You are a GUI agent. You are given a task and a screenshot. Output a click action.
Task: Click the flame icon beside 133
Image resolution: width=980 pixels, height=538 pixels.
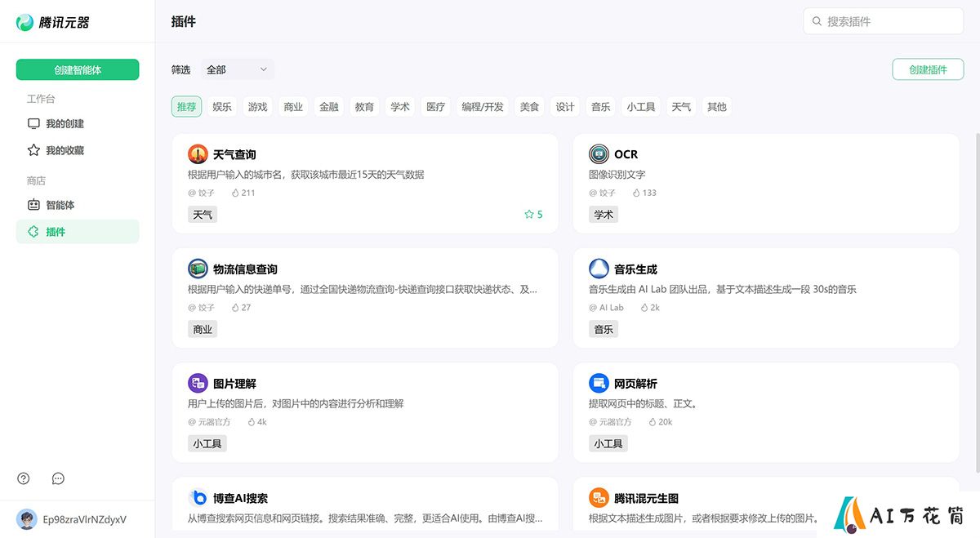[636, 193]
